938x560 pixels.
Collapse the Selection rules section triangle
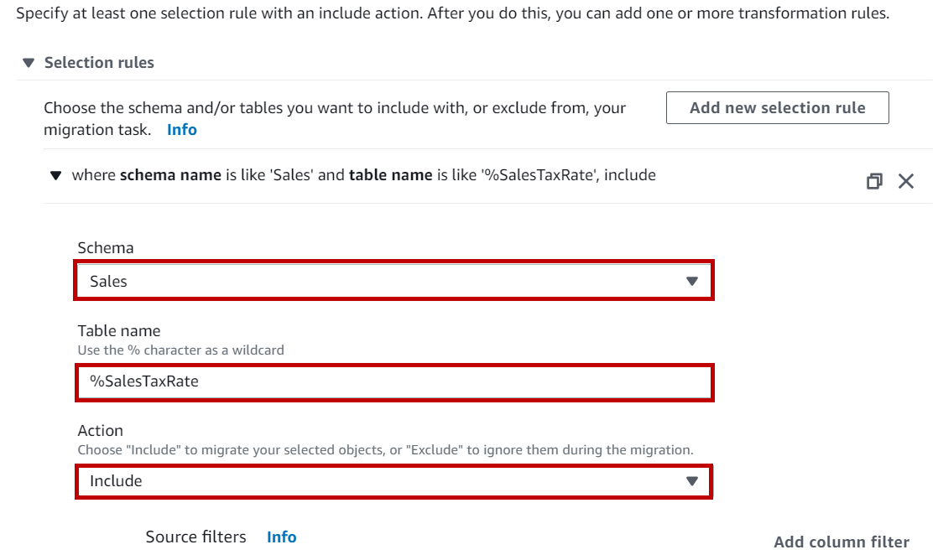29,63
